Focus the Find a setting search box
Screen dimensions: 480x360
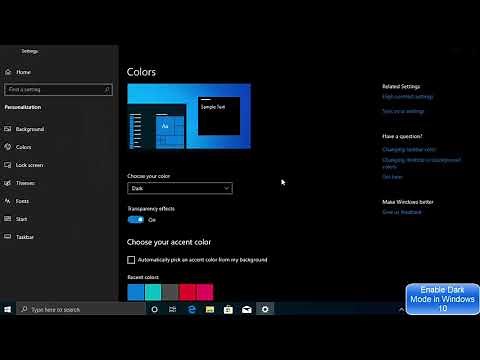coord(58,90)
